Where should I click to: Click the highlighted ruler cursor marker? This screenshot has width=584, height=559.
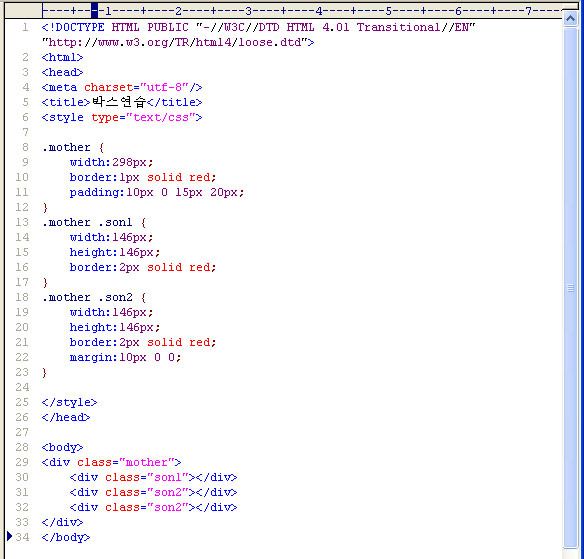(x=95, y=11)
